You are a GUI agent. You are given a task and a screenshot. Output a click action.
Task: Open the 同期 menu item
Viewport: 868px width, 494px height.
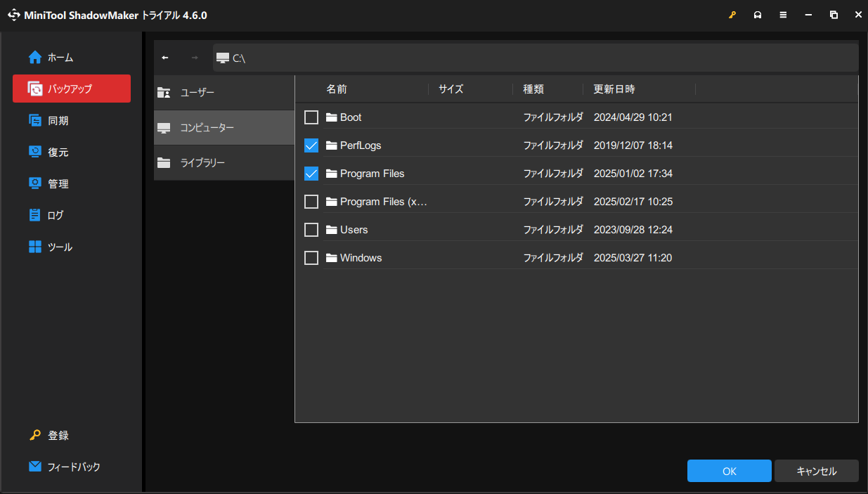pos(72,120)
